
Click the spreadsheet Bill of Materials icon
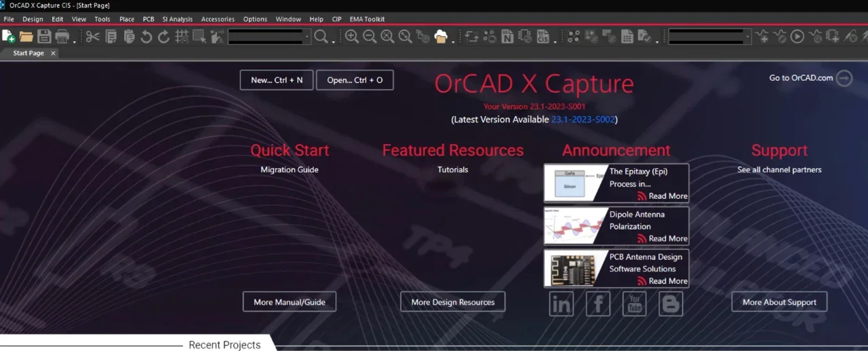tap(627, 37)
